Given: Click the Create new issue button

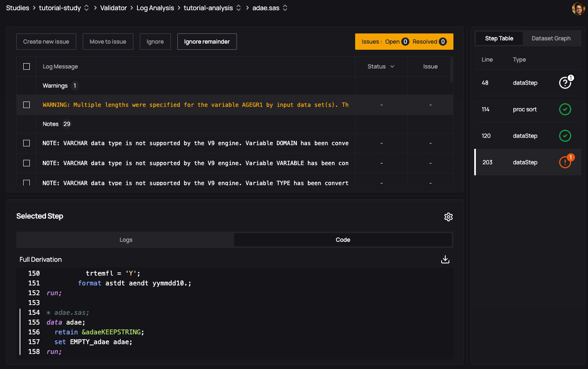Looking at the screenshot, I should coord(46,41).
